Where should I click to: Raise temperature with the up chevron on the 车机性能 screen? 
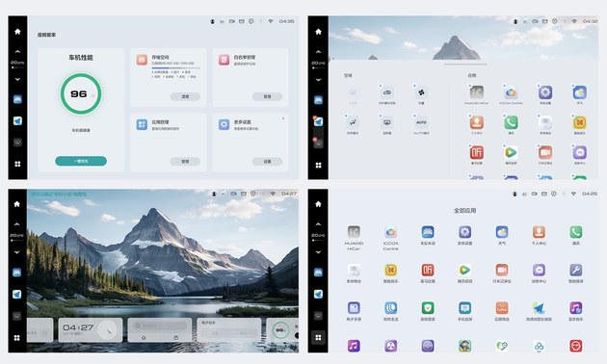click(x=17, y=51)
